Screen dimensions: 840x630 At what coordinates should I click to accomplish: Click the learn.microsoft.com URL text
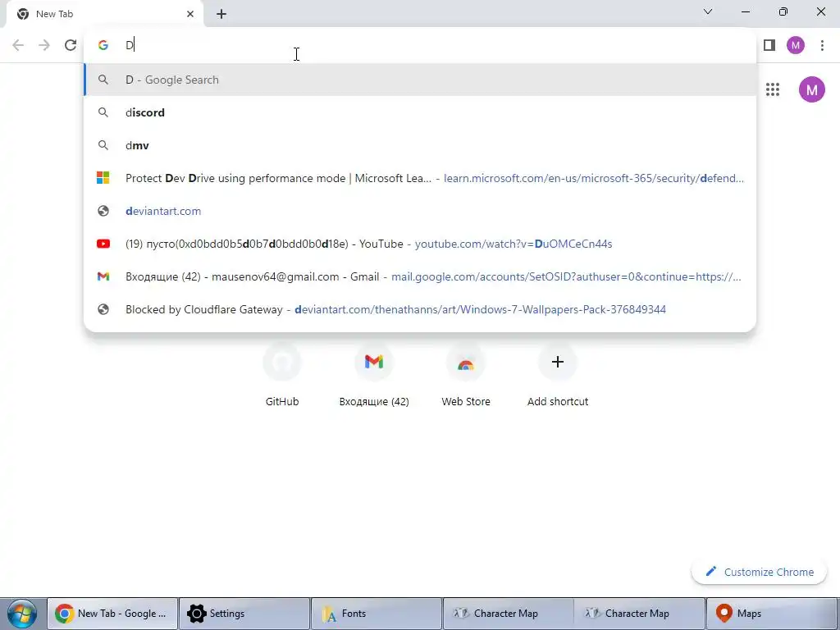pos(594,178)
